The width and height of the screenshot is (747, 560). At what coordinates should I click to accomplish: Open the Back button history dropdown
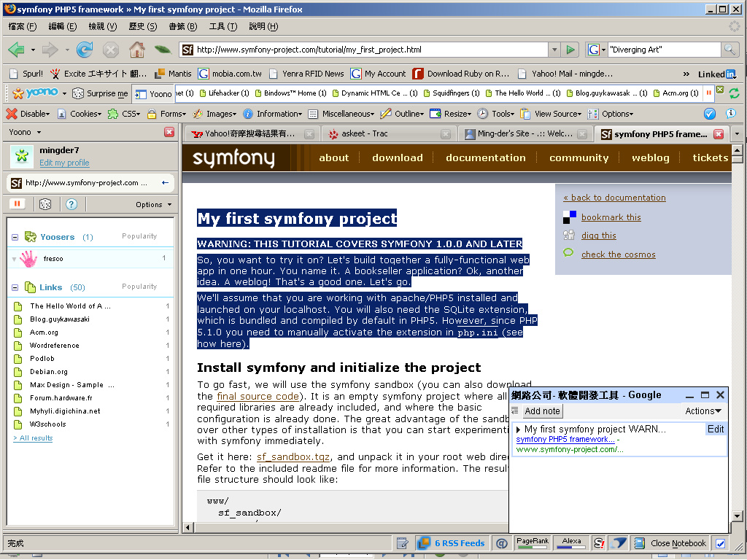(33, 50)
